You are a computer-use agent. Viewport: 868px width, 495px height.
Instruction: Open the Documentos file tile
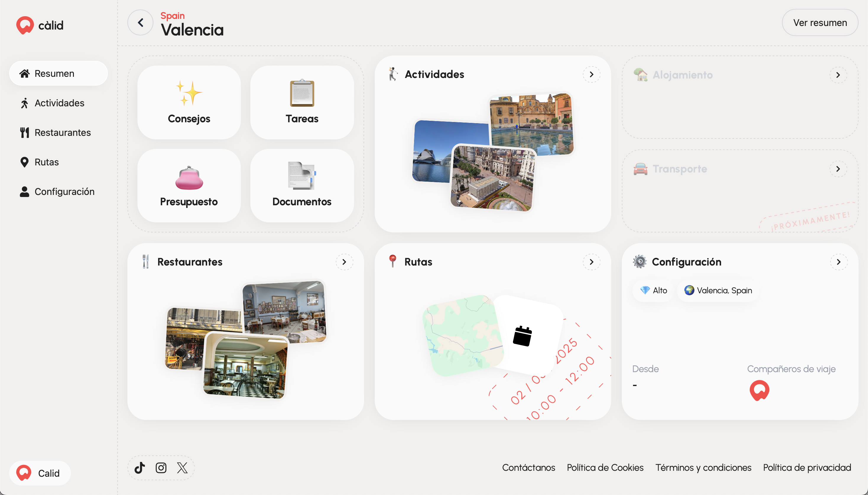pos(302,185)
